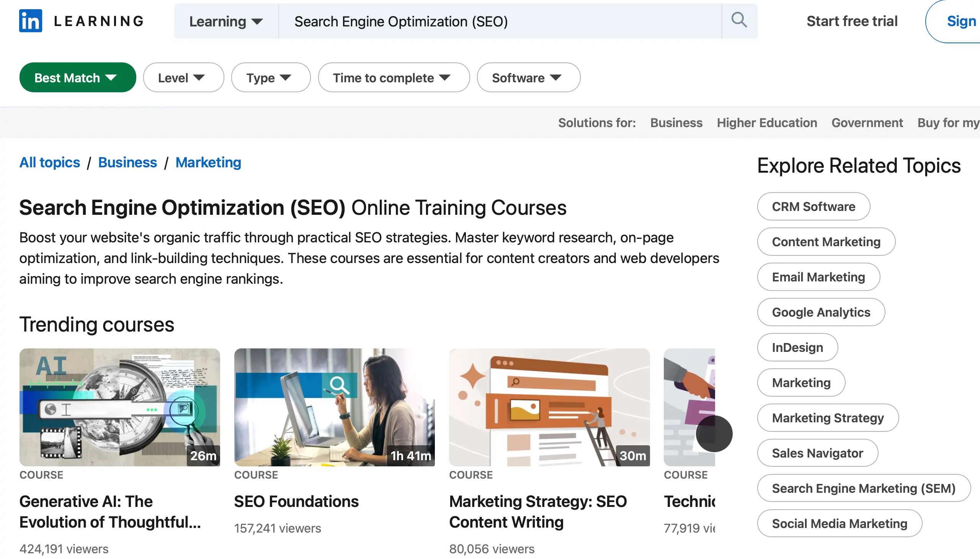This screenshot has width=980, height=559.
Task: Open the SEO Foundations course thumbnail
Action: pos(334,407)
